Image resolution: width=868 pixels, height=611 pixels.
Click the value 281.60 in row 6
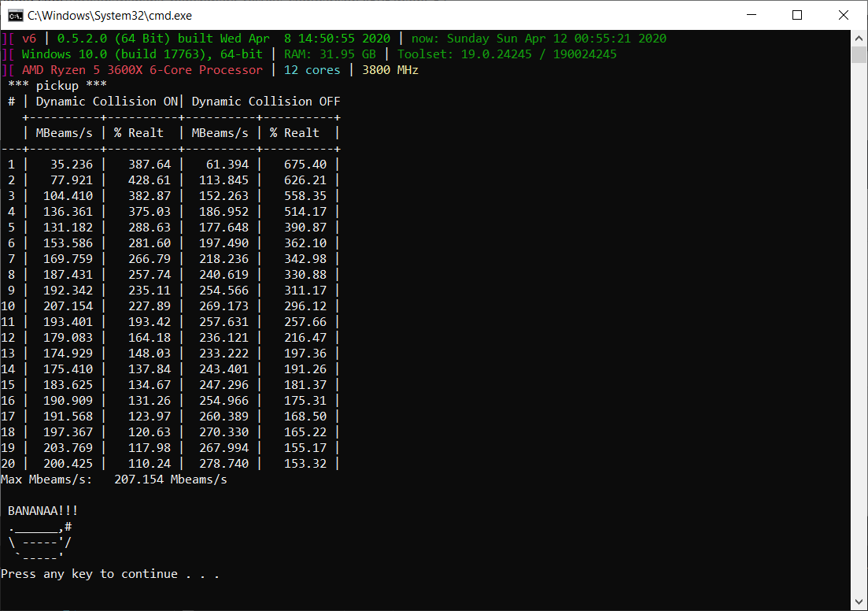(x=150, y=243)
